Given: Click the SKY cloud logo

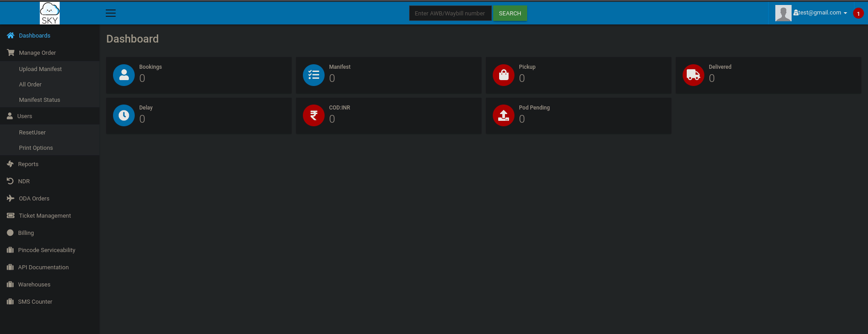Looking at the screenshot, I should 50,13.
